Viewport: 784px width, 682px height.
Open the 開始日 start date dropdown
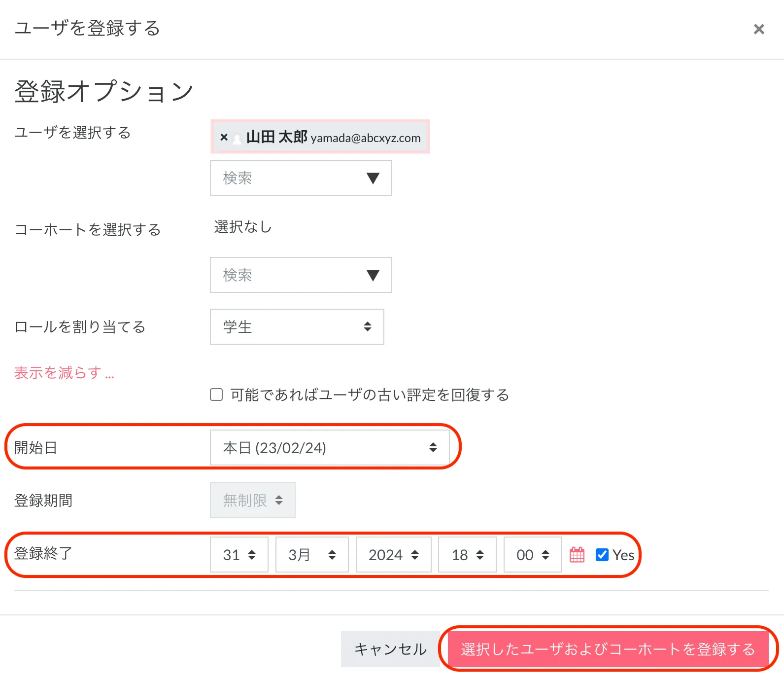click(329, 447)
